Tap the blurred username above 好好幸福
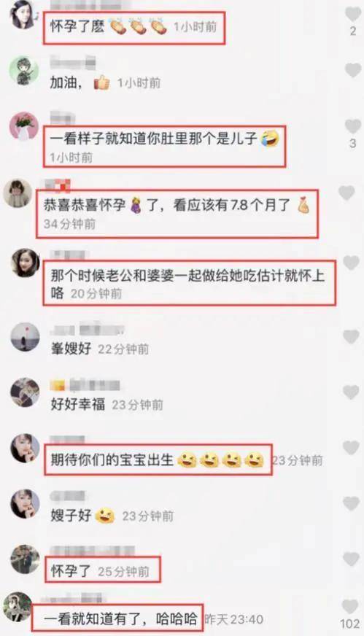Screen dimensions: 364x636 coord(85,385)
